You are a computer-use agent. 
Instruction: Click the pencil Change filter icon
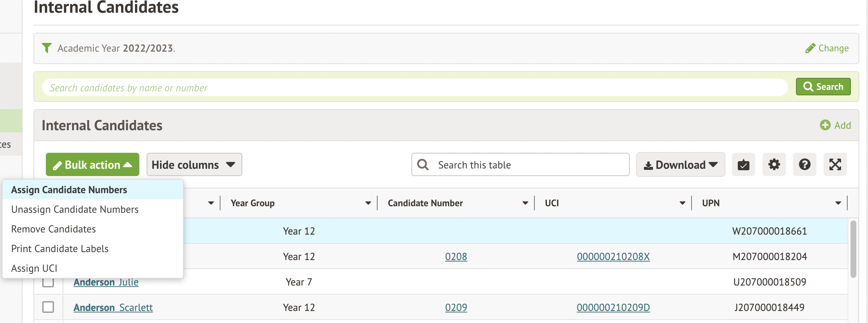(x=810, y=48)
